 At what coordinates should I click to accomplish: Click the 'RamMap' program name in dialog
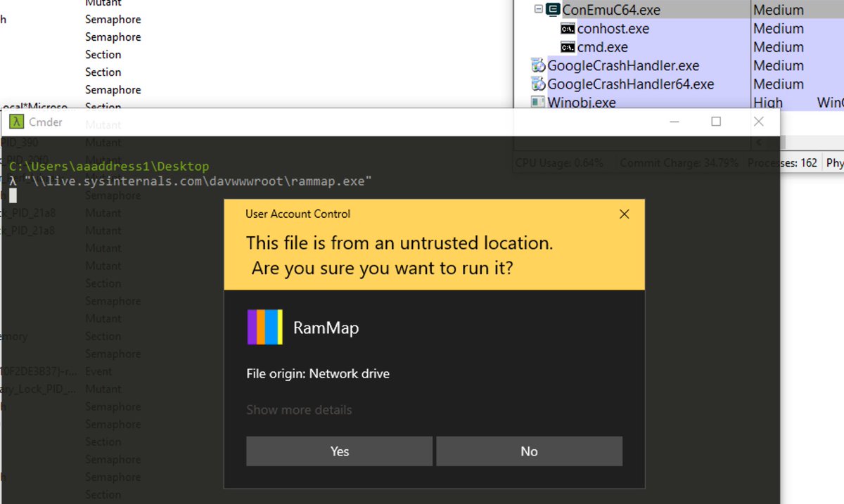326,328
